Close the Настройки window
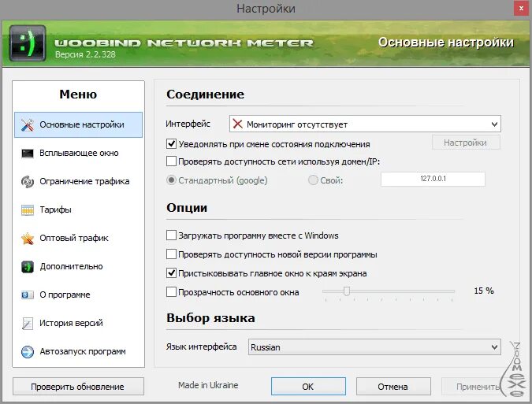Screen dimensions: 532x404 pyautogui.click(x=521, y=9)
